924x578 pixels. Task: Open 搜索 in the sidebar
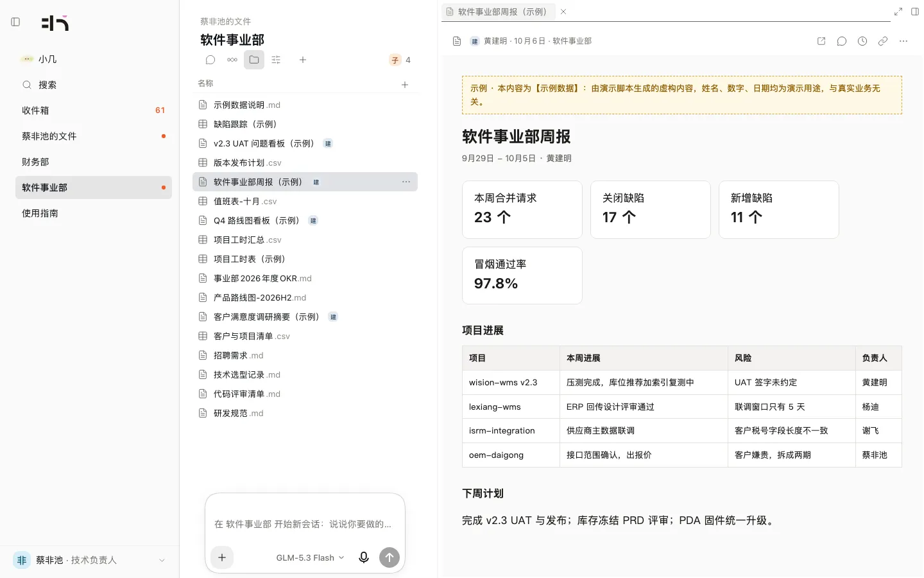pyautogui.click(x=94, y=85)
